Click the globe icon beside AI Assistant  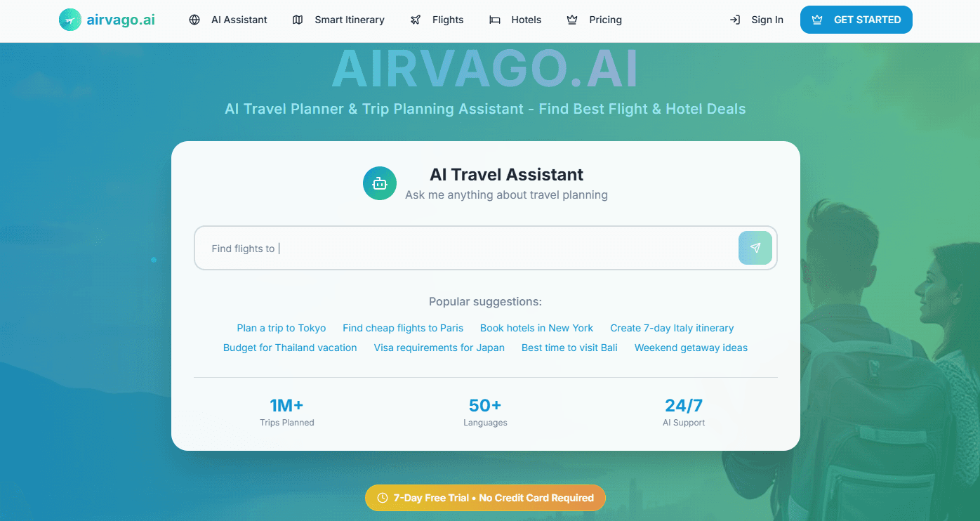pos(194,20)
